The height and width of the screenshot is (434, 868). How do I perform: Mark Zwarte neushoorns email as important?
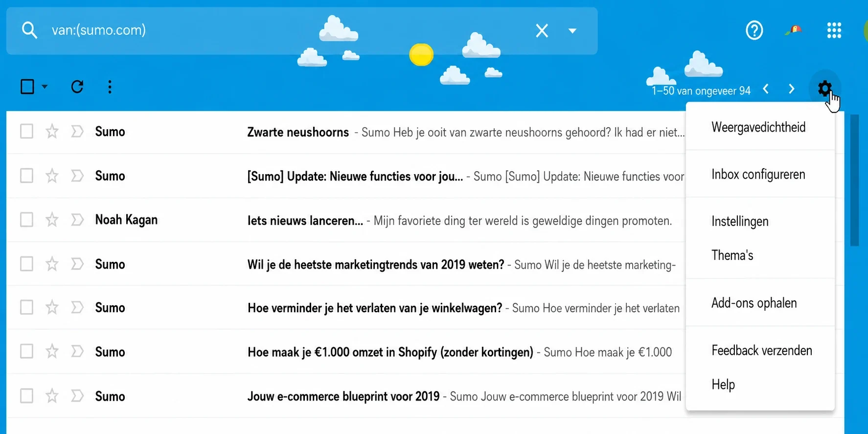click(x=77, y=132)
